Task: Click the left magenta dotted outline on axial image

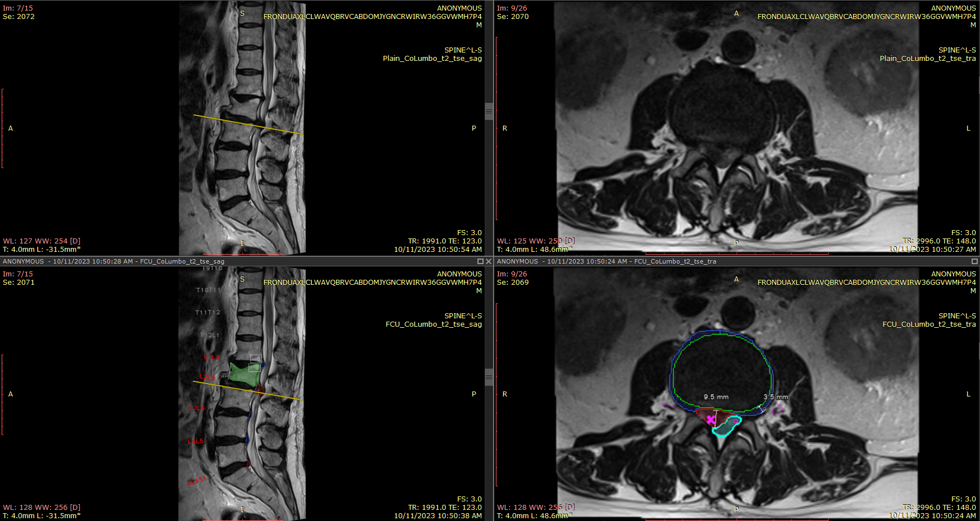Action: pos(668,407)
